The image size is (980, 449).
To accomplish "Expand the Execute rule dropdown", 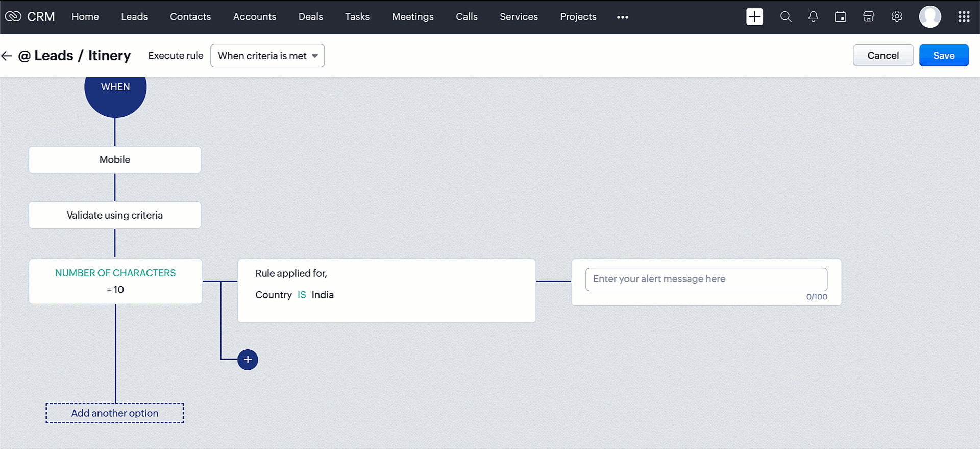I will [267, 56].
